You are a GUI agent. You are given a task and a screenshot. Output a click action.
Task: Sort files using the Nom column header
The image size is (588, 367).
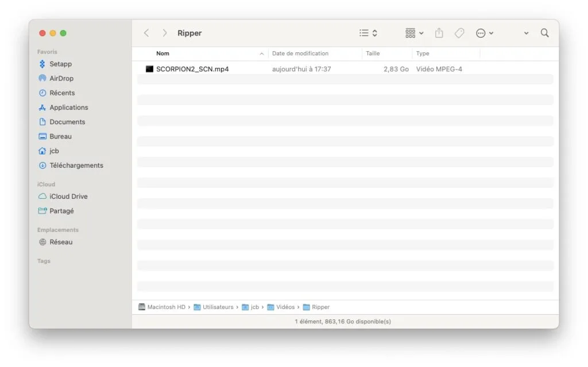tap(163, 53)
